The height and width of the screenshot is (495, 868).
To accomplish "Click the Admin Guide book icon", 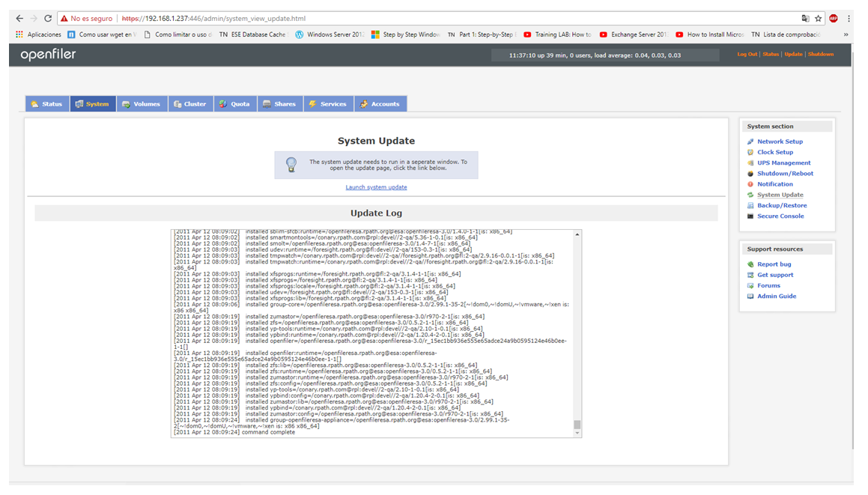I will 750,297.
